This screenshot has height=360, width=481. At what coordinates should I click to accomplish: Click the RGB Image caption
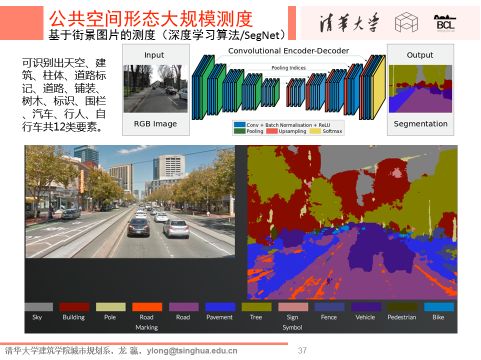[x=155, y=124]
